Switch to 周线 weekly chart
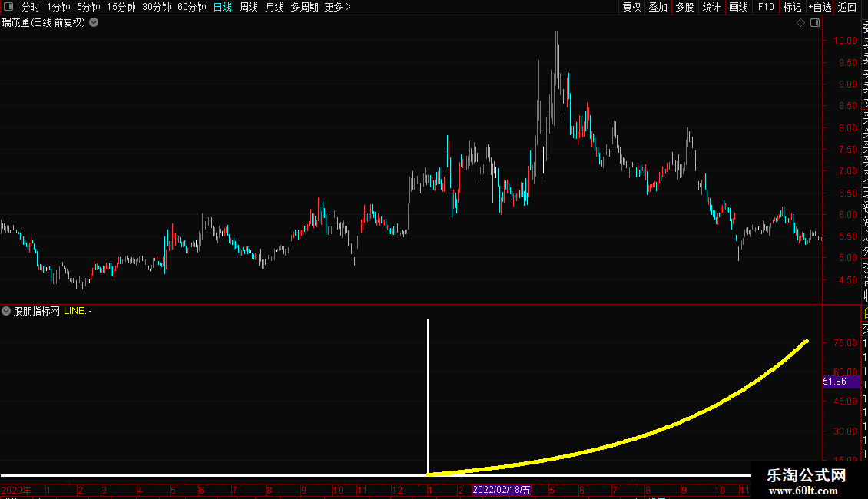 (249, 7)
